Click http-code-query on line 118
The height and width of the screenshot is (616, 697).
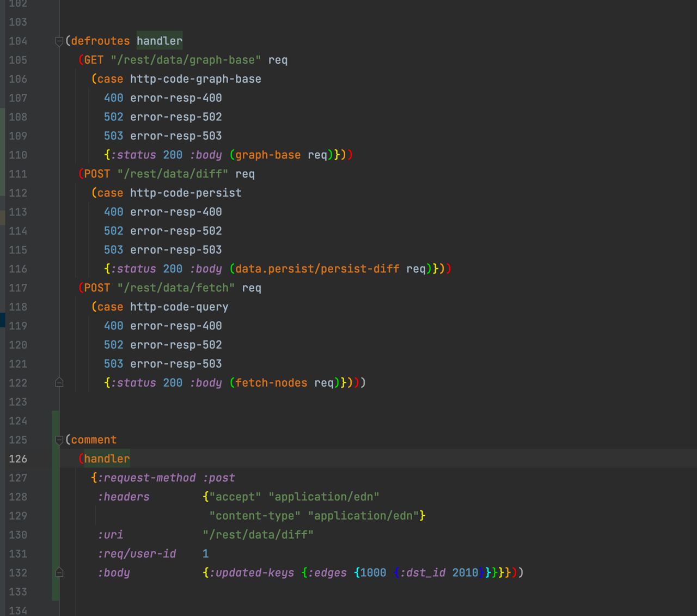pos(179,307)
